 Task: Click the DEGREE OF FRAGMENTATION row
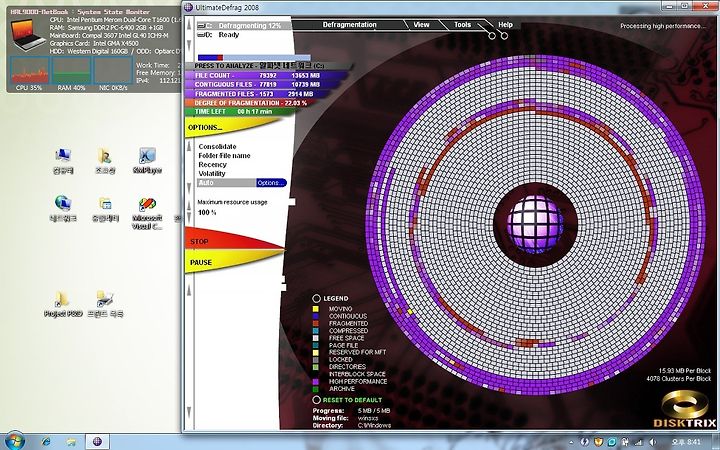click(x=250, y=103)
